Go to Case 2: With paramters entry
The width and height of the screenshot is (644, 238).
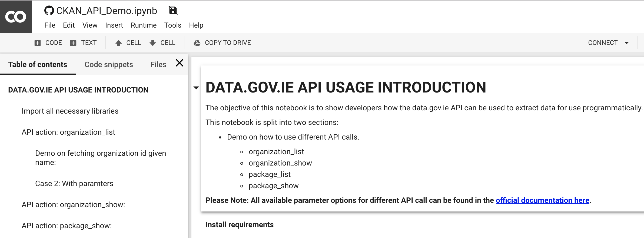click(x=74, y=183)
